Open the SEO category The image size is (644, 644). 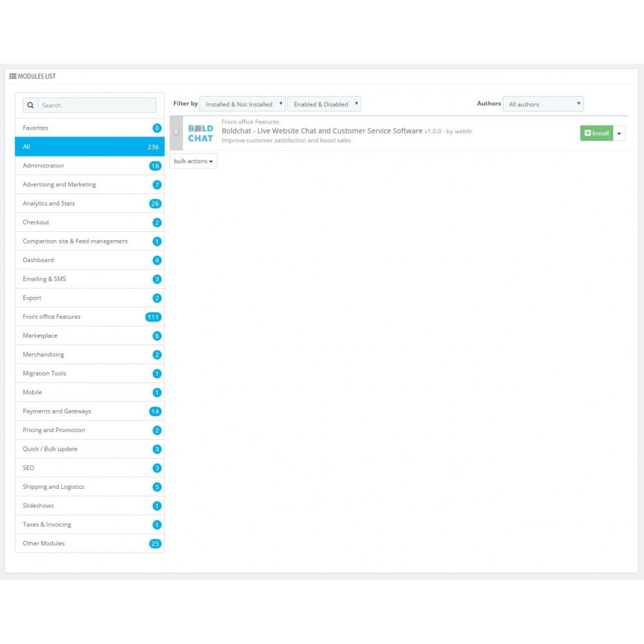90,468
